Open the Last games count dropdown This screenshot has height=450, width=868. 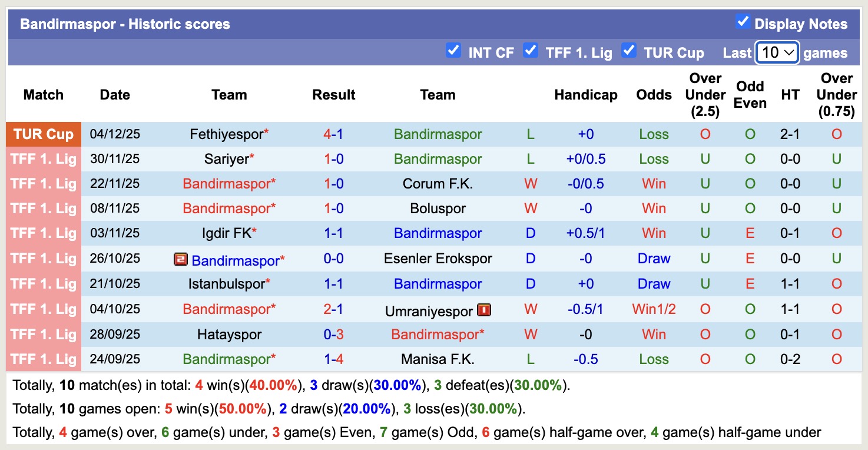click(777, 52)
